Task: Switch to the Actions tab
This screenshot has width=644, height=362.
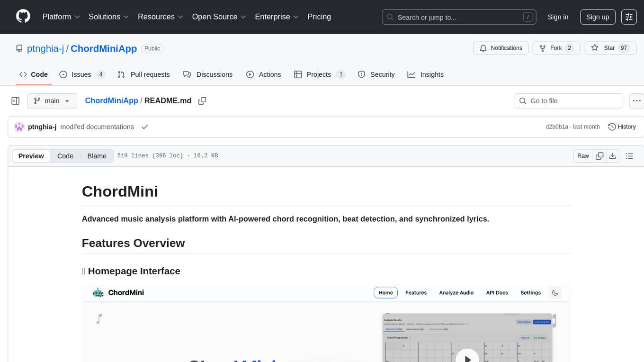Action: tap(264, 74)
